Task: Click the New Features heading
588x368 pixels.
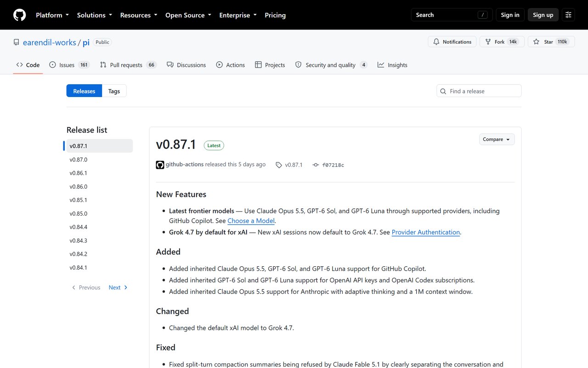Action: [x=181, y=194]
